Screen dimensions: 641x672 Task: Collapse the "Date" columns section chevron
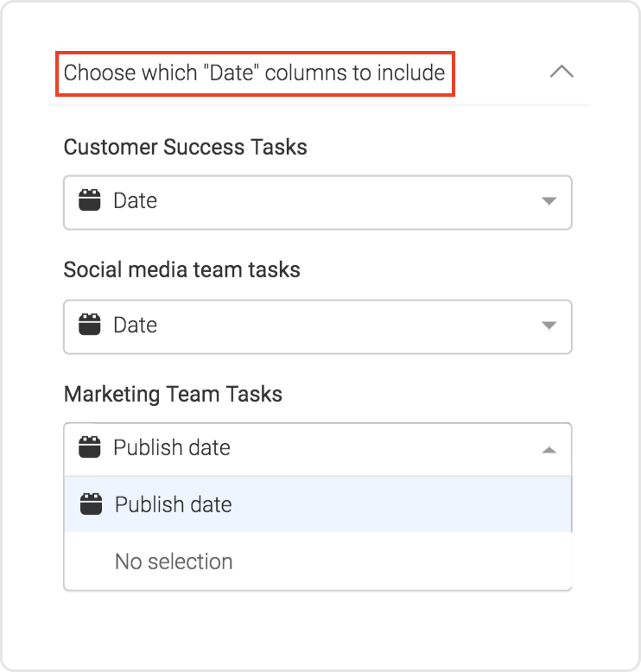tap(562, 72)
